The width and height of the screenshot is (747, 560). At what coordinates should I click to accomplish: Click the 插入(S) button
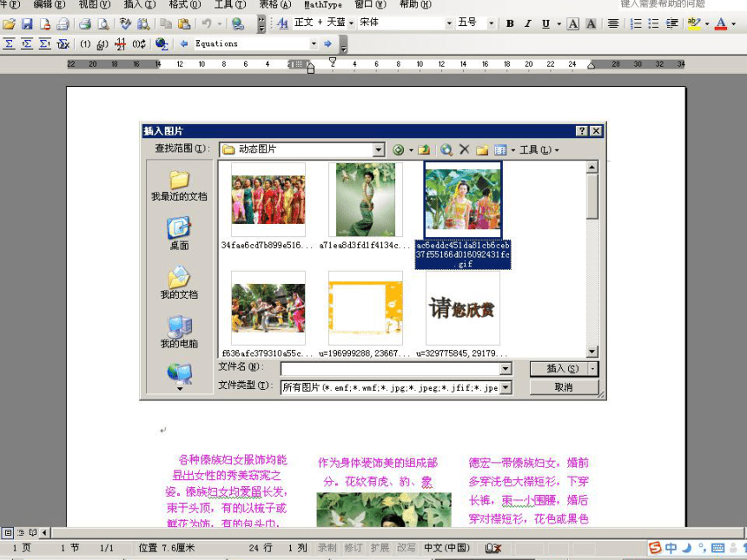(x=559, y=369)
